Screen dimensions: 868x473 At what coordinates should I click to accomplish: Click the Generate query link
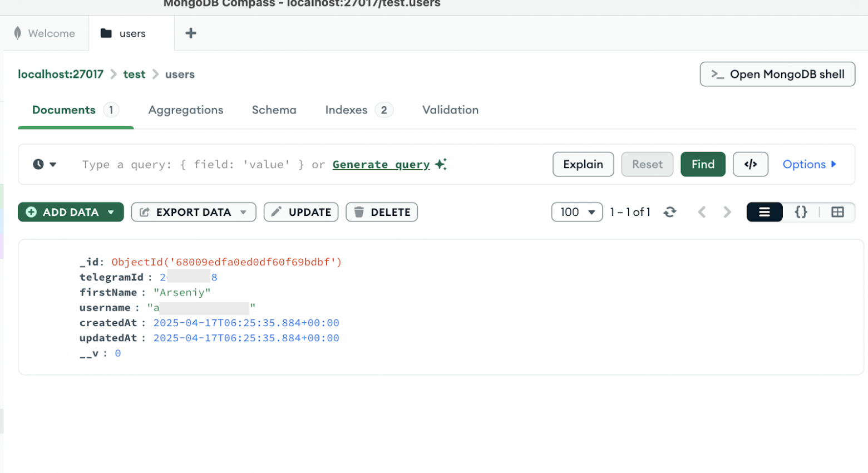(381, 164)
